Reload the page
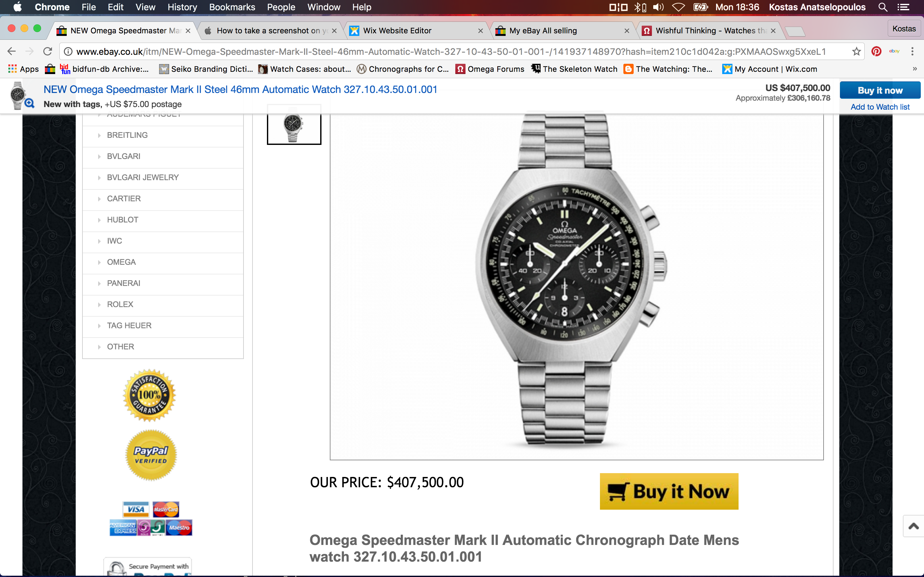 point(47,52)
